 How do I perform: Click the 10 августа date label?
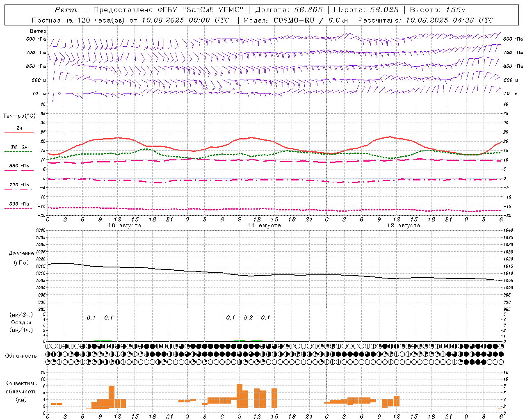(125, 226)
